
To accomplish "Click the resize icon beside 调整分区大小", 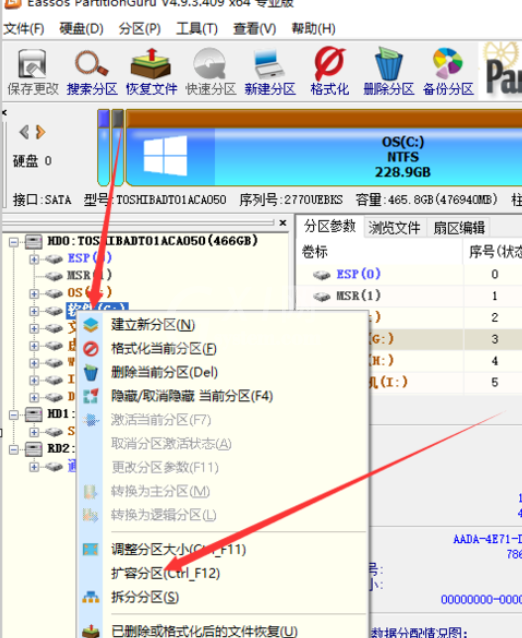I will click(91, 549).
